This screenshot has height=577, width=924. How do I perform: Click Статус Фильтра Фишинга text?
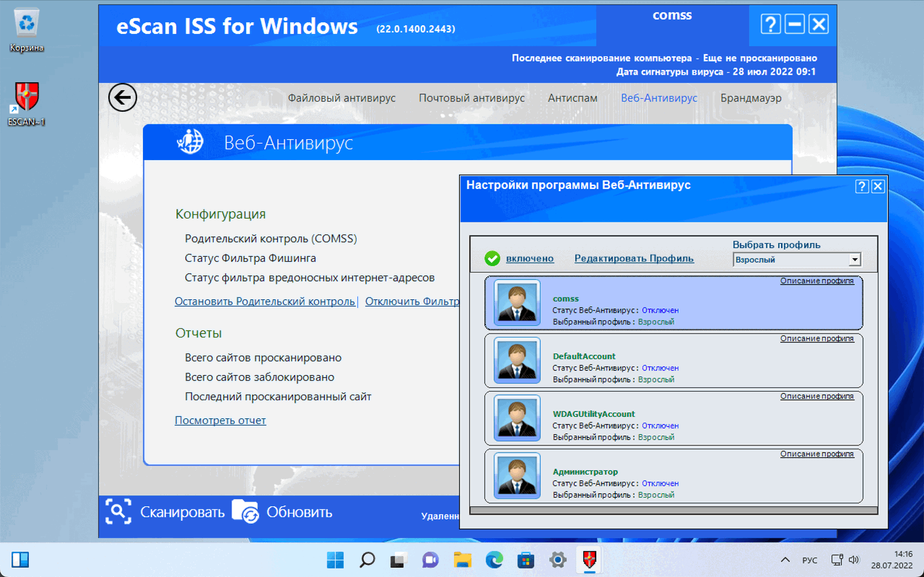pyautogui.click(x=250, y=258)
